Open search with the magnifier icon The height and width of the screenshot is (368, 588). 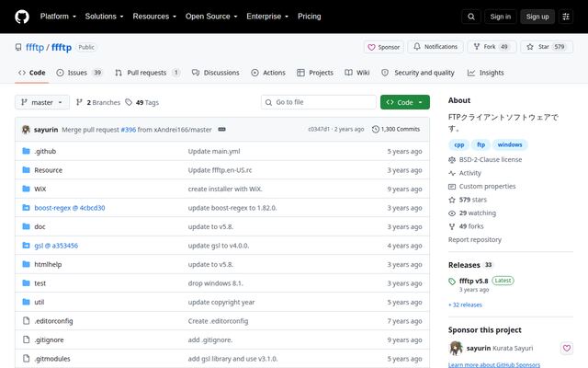tap(471, 17)
